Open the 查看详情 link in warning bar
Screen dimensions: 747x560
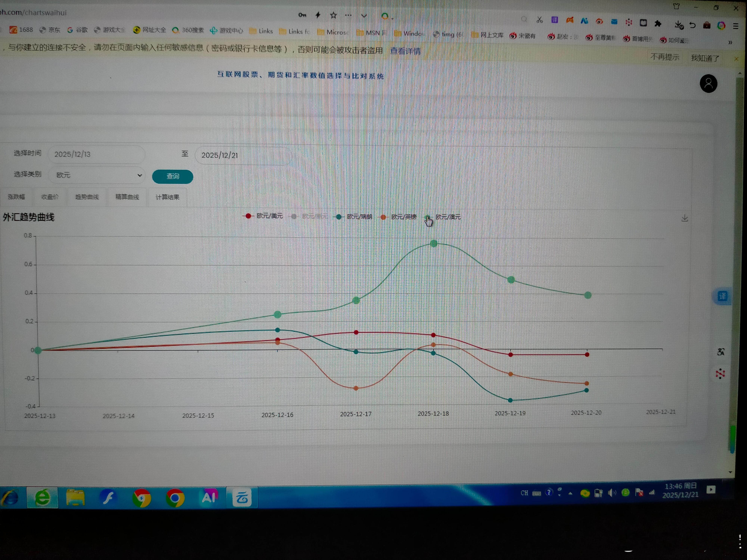tap(405, 51)
